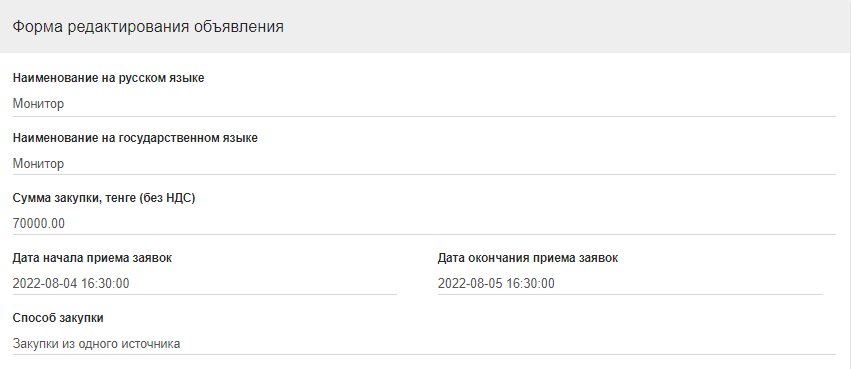The image size is (851, 369).
Task: Click the Закупки из одного источника value
Action: (x=97, y=343)
